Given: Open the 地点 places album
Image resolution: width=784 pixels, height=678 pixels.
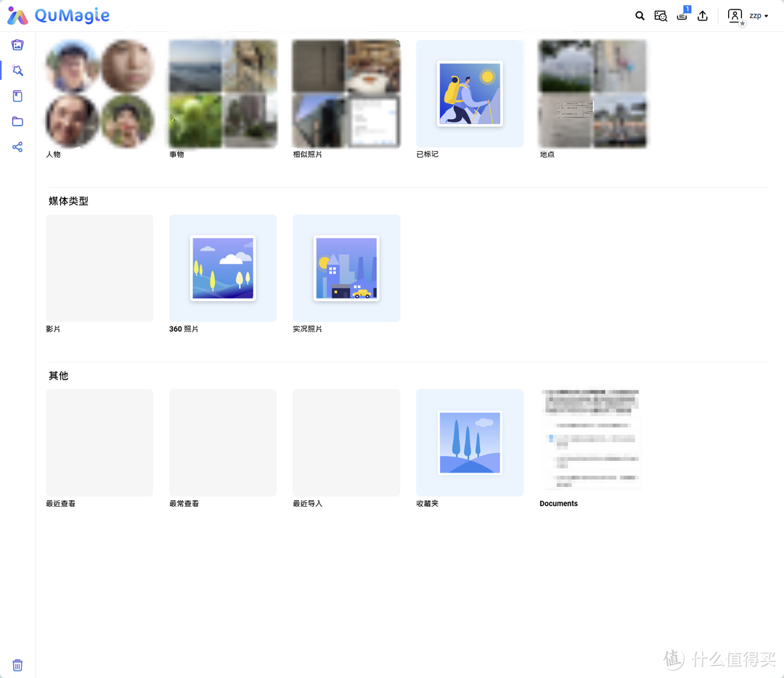Looking at the screenshot, I should [x=592, y=94].
